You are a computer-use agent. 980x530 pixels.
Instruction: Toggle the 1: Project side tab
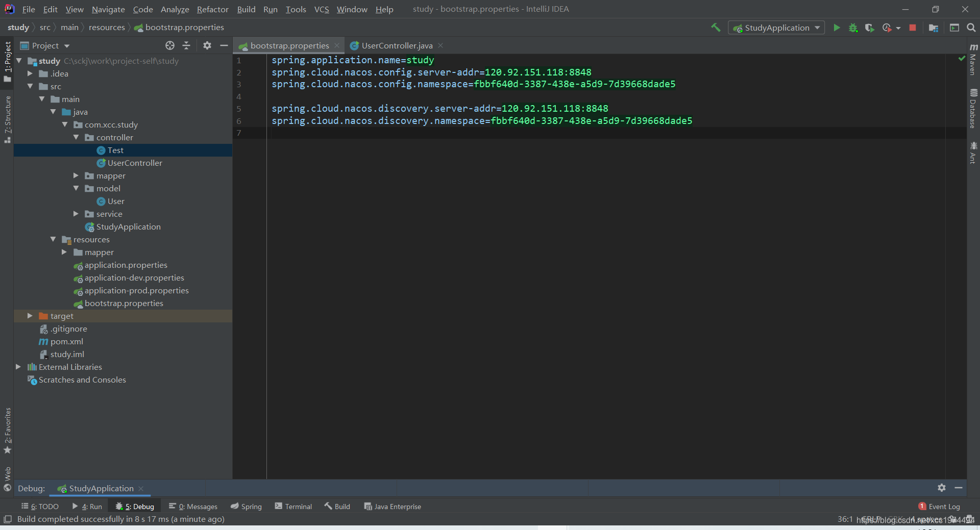click(7, 61)
